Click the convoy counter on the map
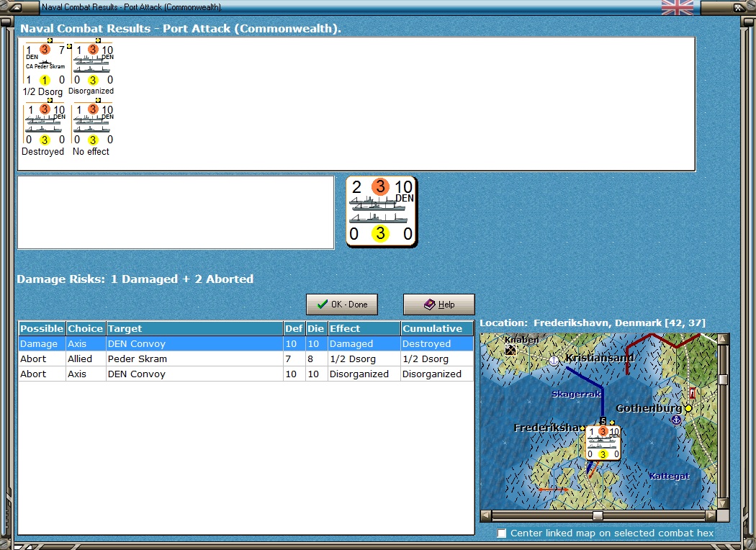This screenshot has height=550, width=756. (x=603, y=443)
